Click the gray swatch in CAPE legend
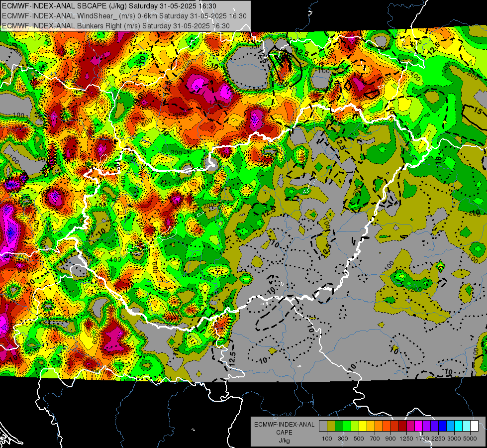 coord(323,426)
